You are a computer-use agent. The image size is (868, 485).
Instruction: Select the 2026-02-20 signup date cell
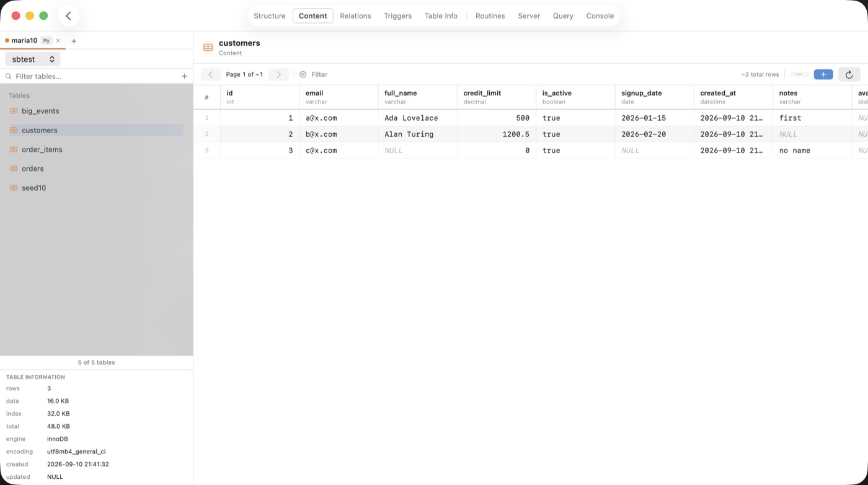tap(654, 134)
